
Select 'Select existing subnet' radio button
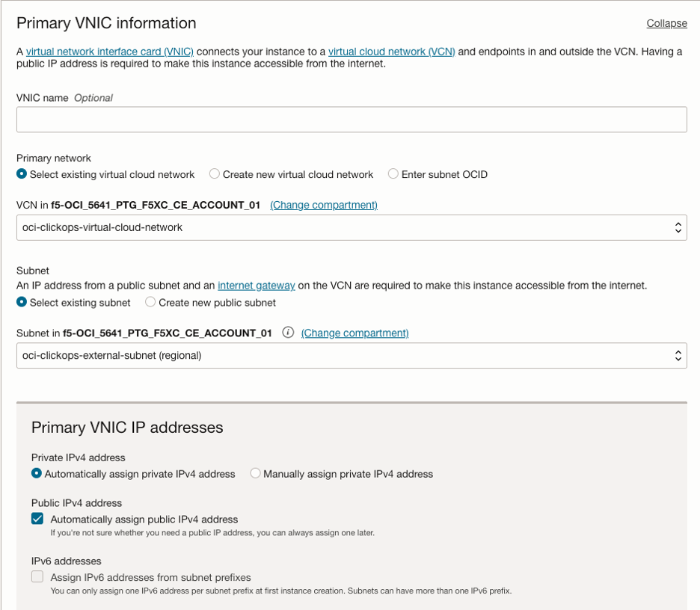(22, 303)
